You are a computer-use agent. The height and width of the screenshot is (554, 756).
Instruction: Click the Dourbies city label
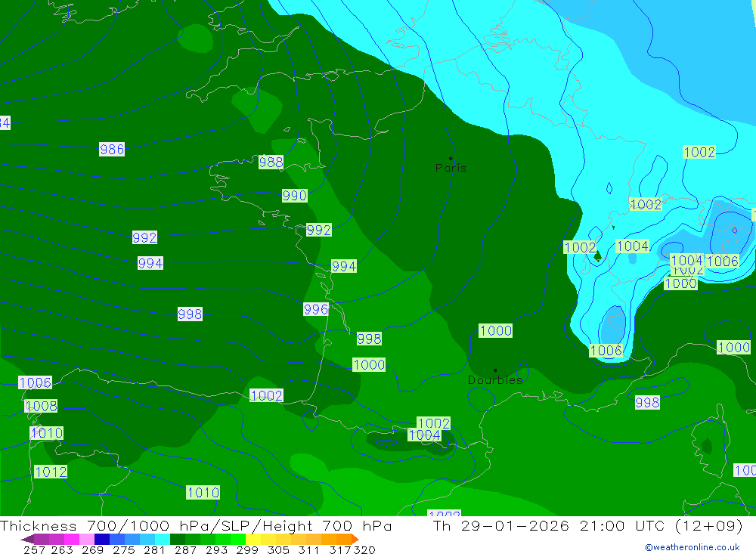click(x=495, y=380)
